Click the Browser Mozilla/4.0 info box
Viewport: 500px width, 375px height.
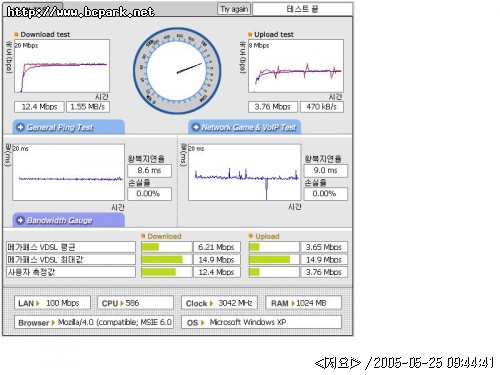click(x=94, y=322)
